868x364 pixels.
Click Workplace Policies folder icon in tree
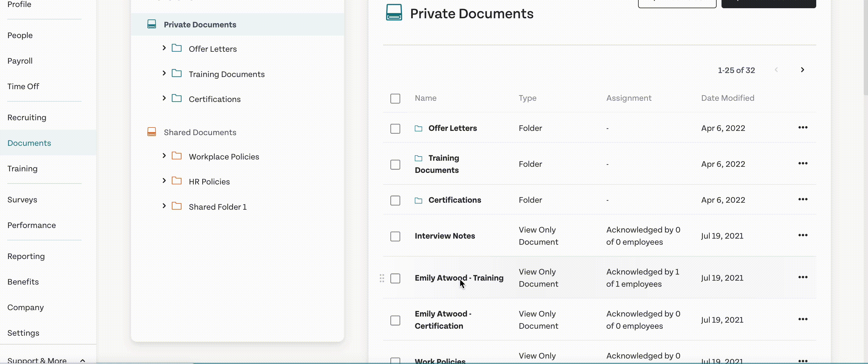coord(177,156)
